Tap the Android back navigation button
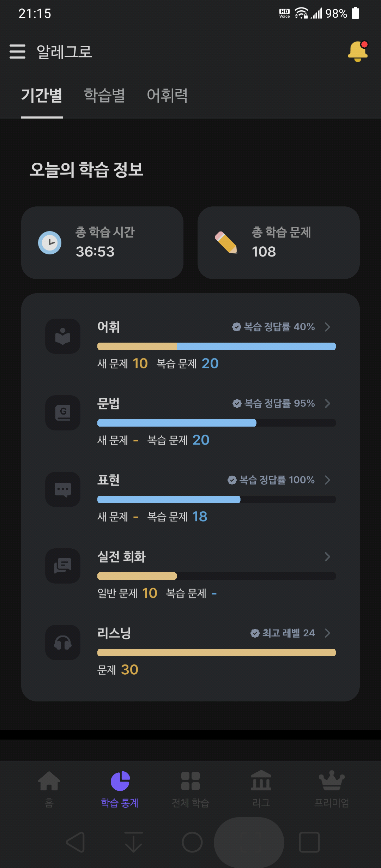This screenshot has height=868, width=381. [76, 842]
